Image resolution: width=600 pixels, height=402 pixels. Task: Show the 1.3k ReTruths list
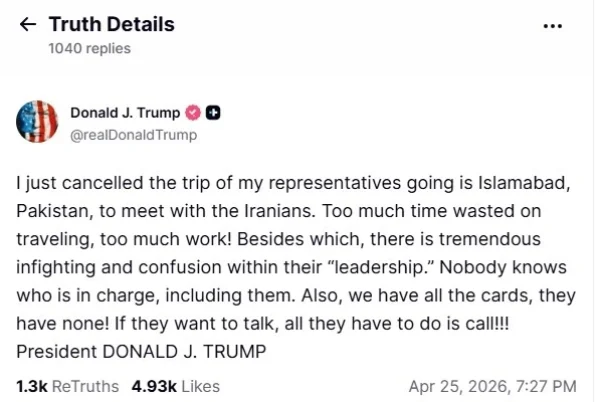(x=67, y=385)
